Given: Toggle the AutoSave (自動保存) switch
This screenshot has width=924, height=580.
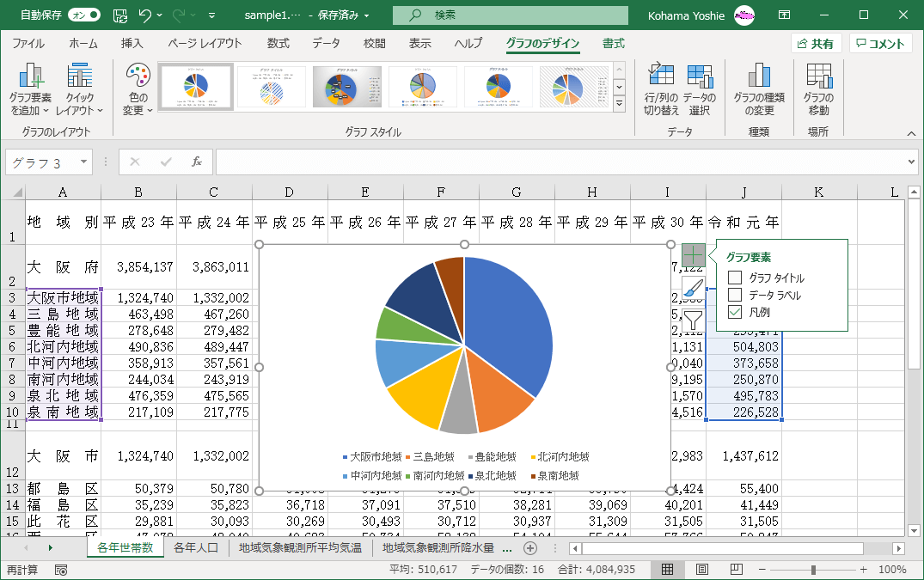Looking at the screenshot, I should (x=84, y=15).
